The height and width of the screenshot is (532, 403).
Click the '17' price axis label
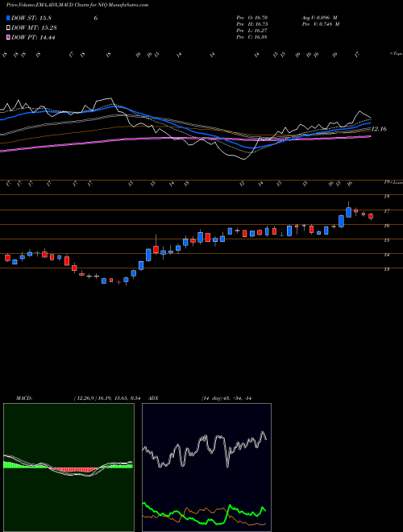coord(386,210)
